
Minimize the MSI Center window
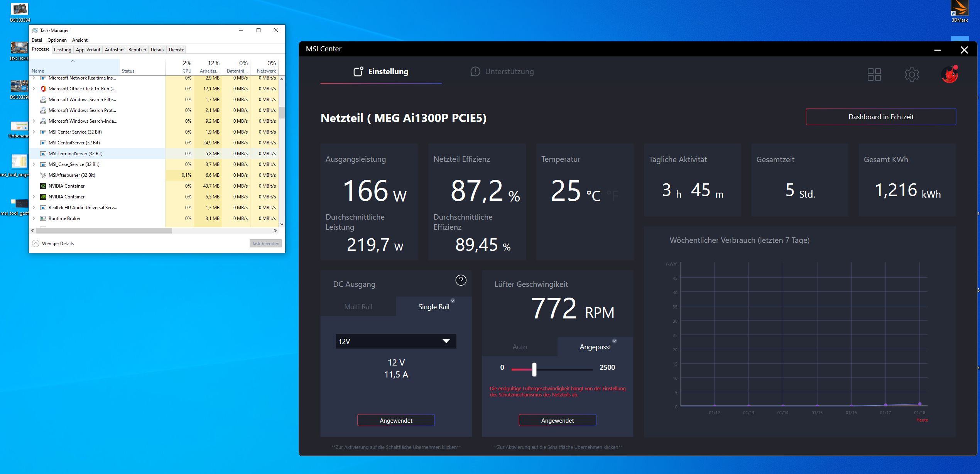[938, 50]
